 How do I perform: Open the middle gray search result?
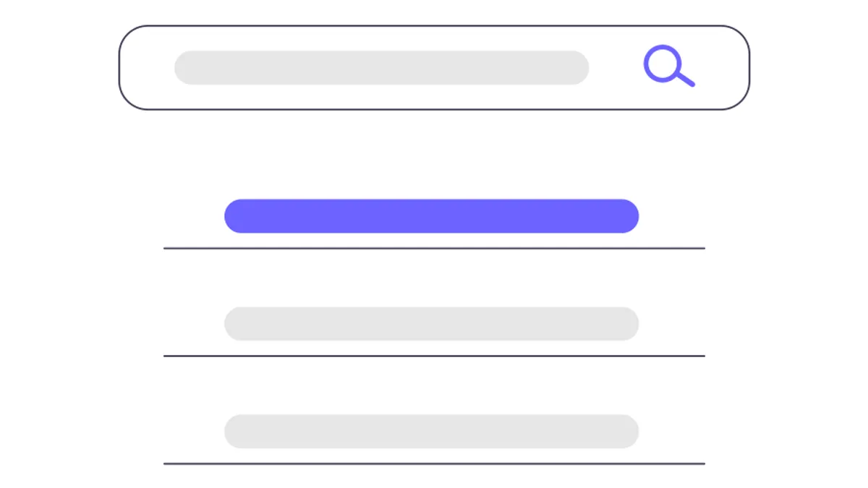tap(432, 324)
